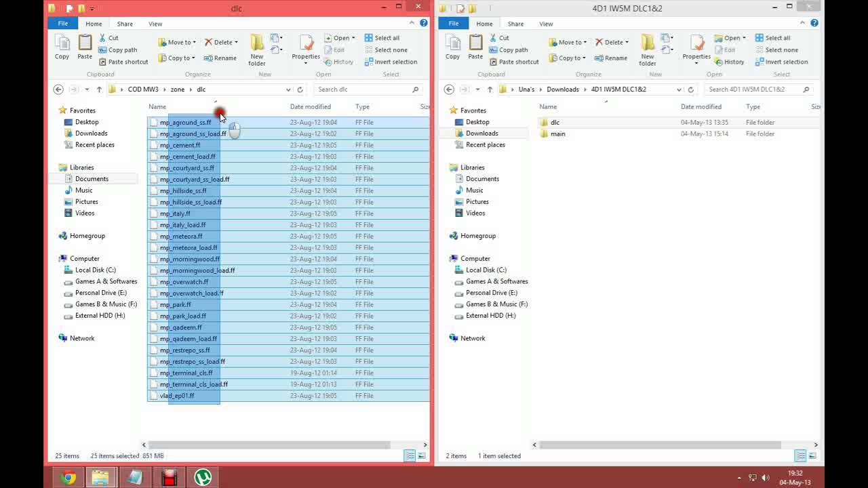Open Chrome from the taskbar

[x=67, y=478]
